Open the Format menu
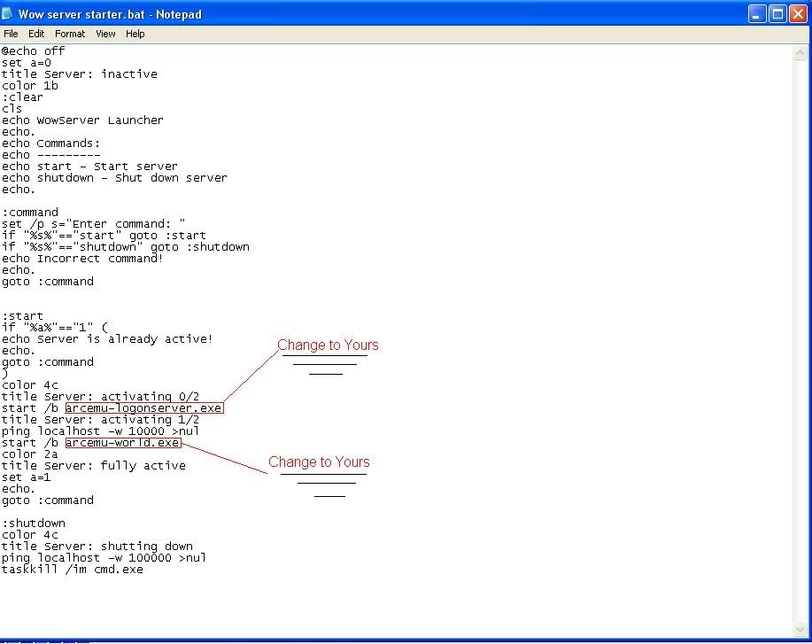This screenshot has width=812, height=644. [x=70, y=34]
